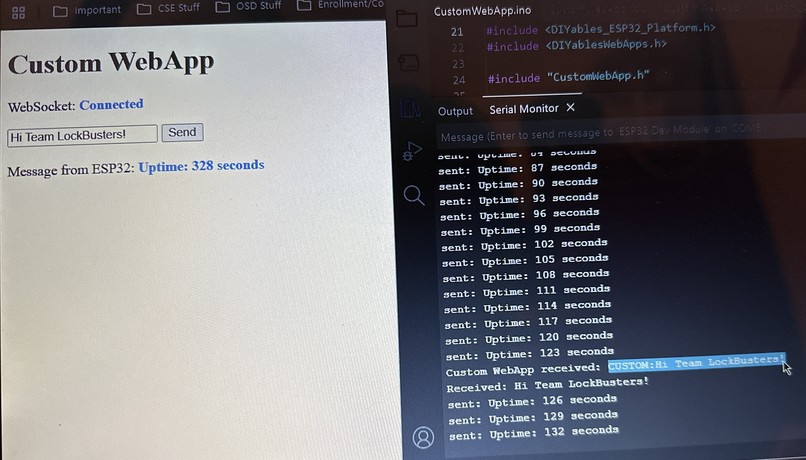Viewport: 806px width, 460px height.
Task: Click the 'sent: Uptime: 99 seconds' line
Action: 520,230
